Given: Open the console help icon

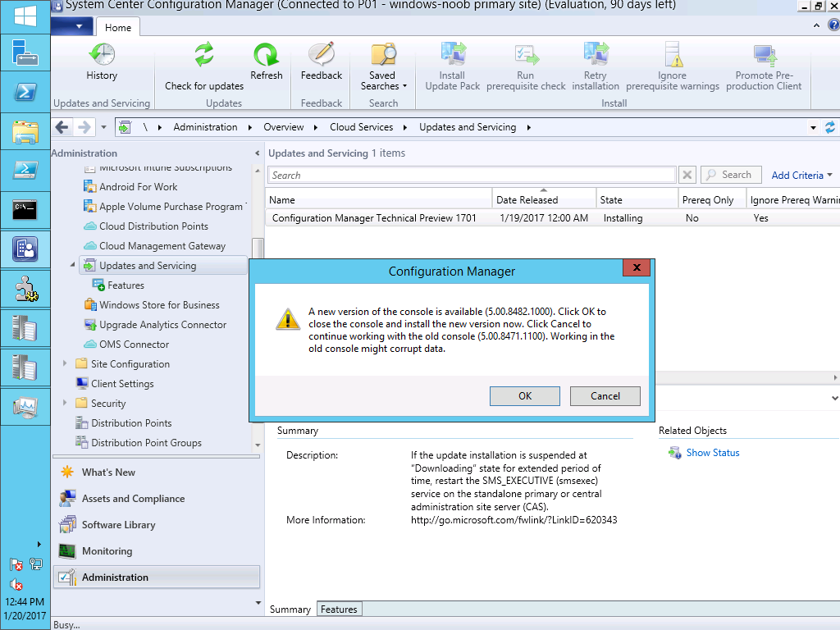Looking at the screenshot, I should click(x=833, y=25).
